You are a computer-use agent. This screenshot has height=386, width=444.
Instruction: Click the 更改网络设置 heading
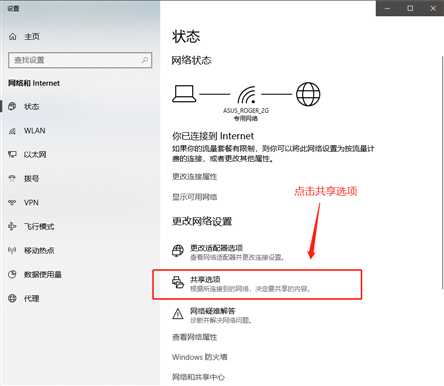click(202, 221)
